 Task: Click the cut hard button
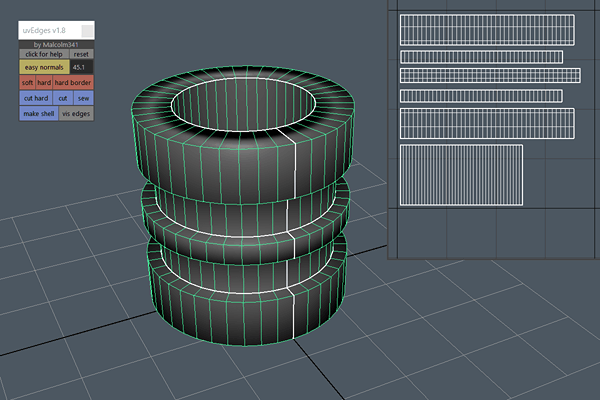click(35, 99)
